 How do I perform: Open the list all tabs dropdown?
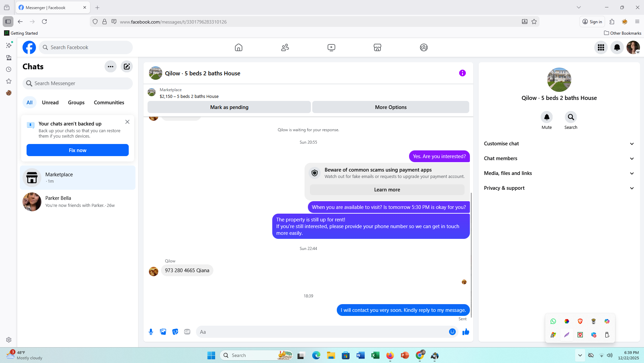point(579,7)
